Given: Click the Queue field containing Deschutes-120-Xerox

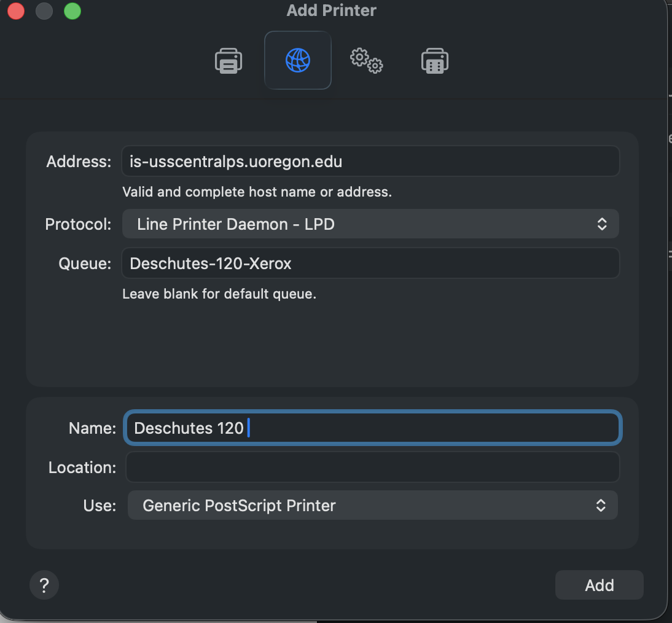Looking at the screenshot, I should pos(370,263).
